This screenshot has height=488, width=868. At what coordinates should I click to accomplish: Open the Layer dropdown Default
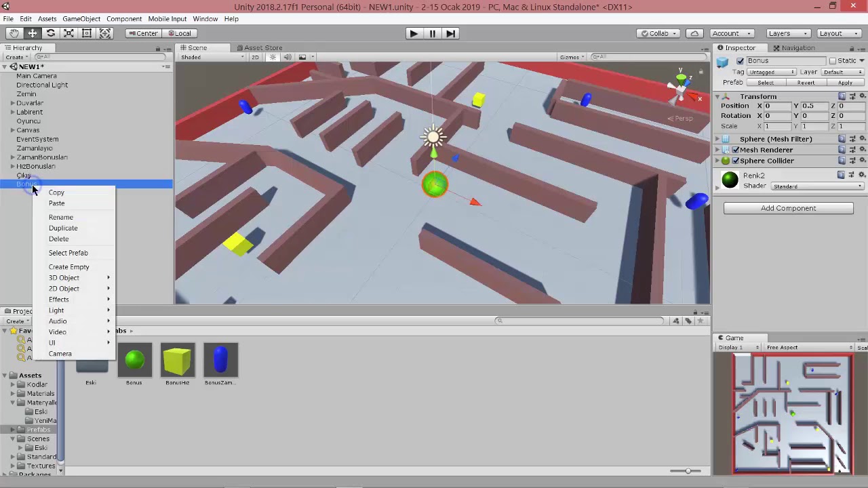[842, 72]
